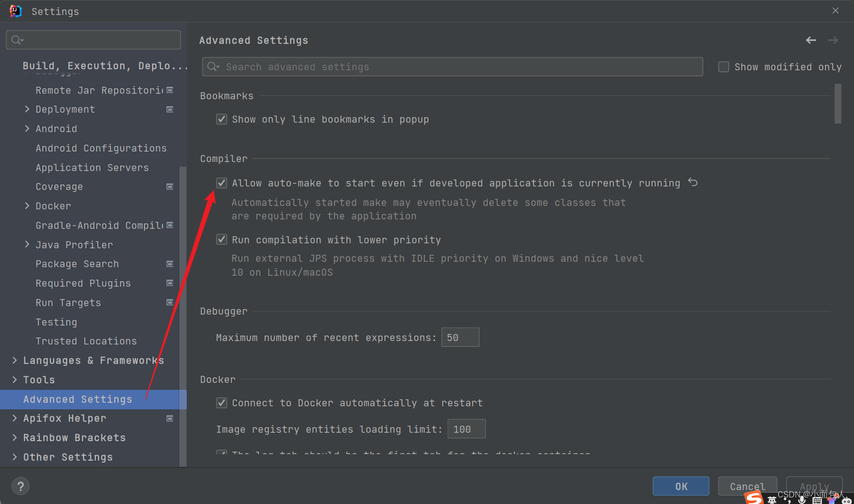Toggle Allow auto-make to start checkbox
This screenshot has height=504, width=854.
pyautogui.click(x=222, y=183)
